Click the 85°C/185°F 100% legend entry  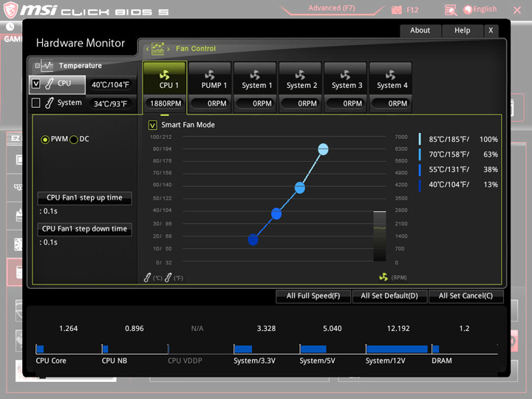(x=459, y=140)
